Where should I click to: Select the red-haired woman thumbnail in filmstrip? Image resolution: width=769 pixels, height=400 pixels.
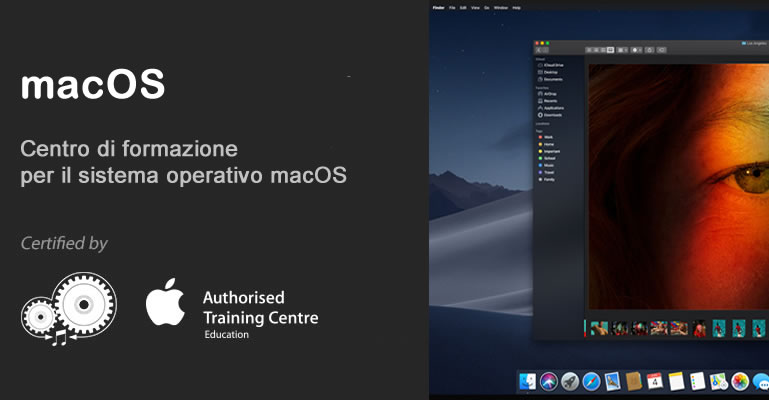(699, 328)
